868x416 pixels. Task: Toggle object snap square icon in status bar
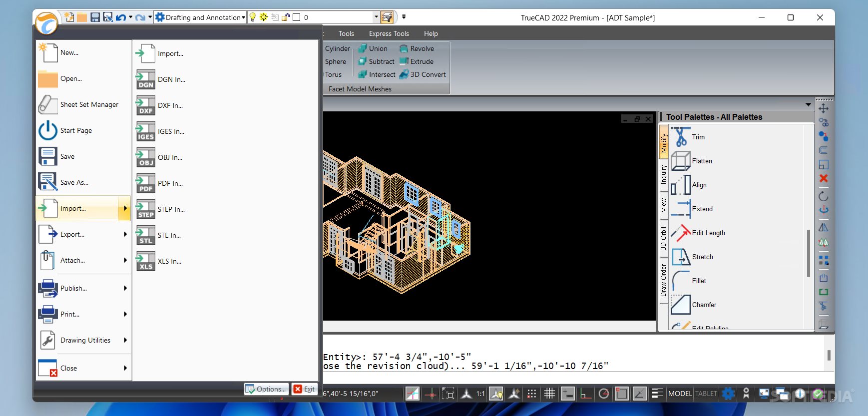pyautogui.click(x=621, y=394)
